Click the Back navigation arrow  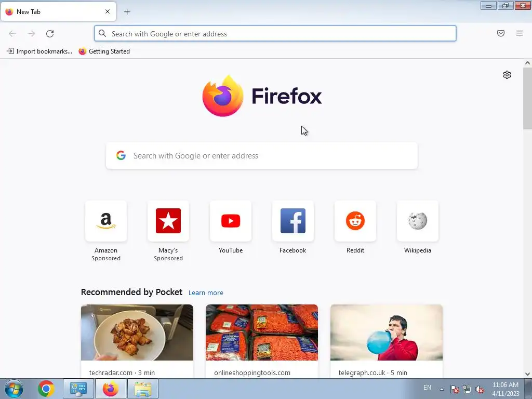(12, 34)
